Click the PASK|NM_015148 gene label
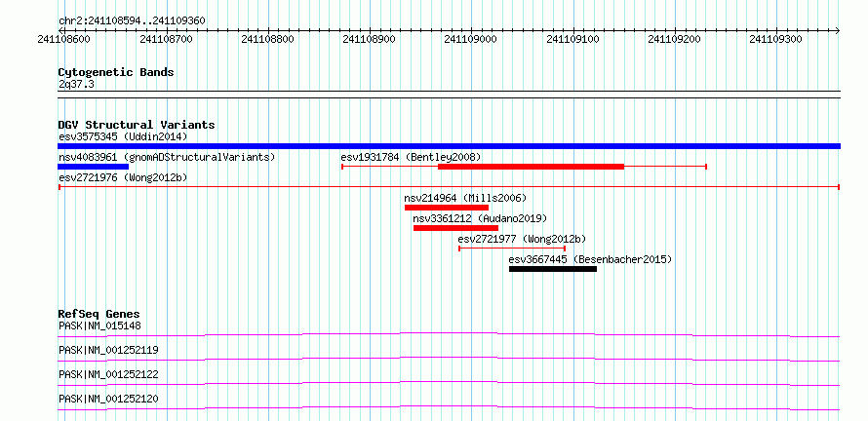868x421 pixels. point(99,325)
